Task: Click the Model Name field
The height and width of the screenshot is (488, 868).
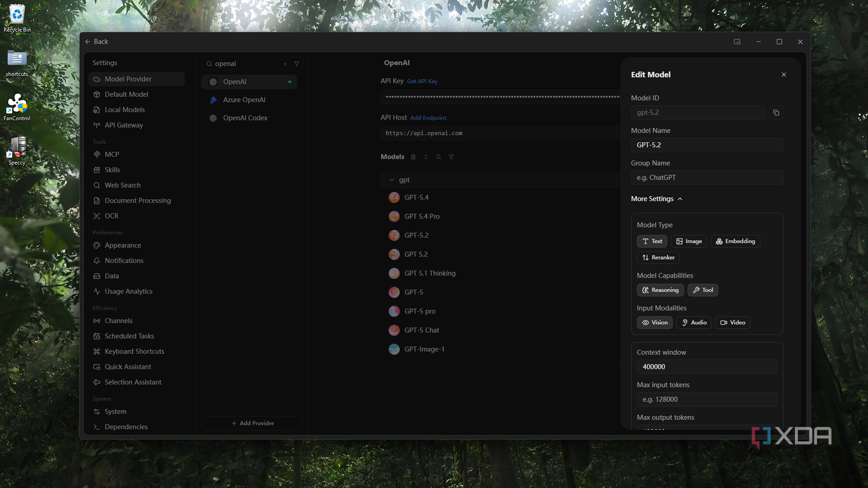Action: [x=707, y=145]
